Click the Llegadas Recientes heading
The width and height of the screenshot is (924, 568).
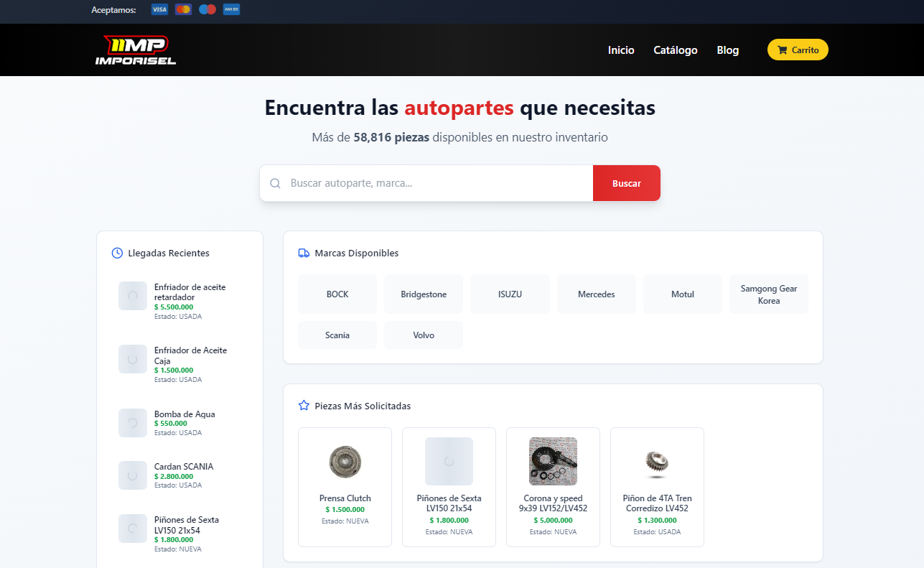pos(169,253)
